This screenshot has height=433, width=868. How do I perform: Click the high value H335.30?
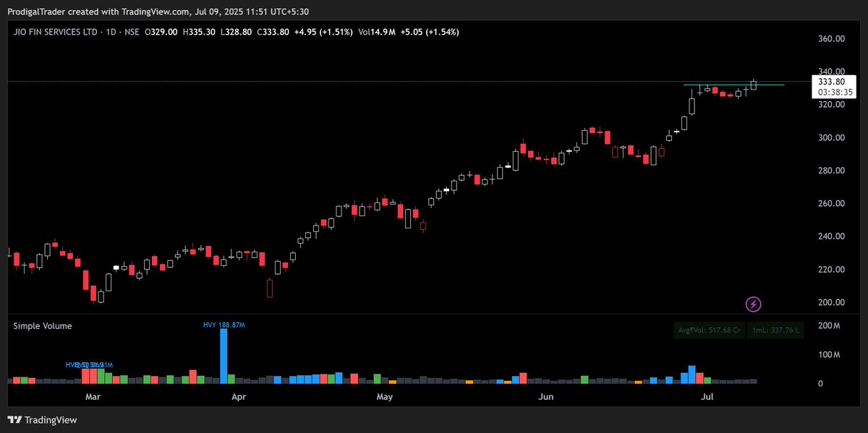pos(198,32)
